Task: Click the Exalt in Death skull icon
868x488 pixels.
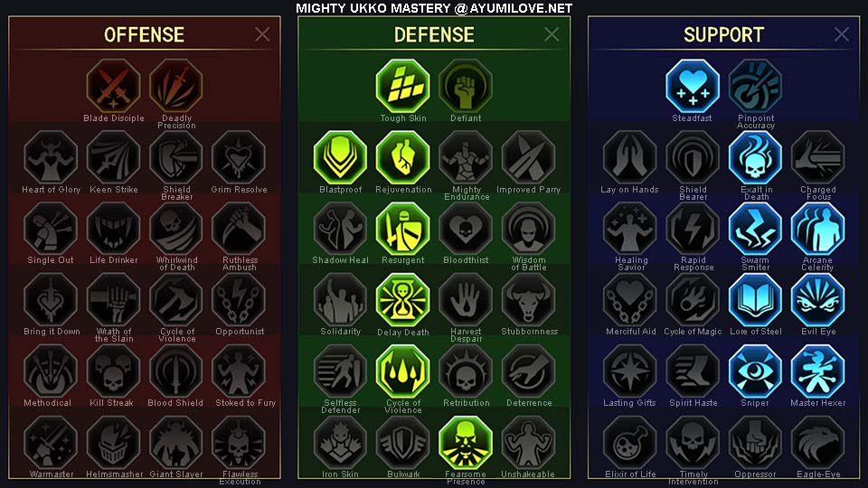Action: click(755, 157)
